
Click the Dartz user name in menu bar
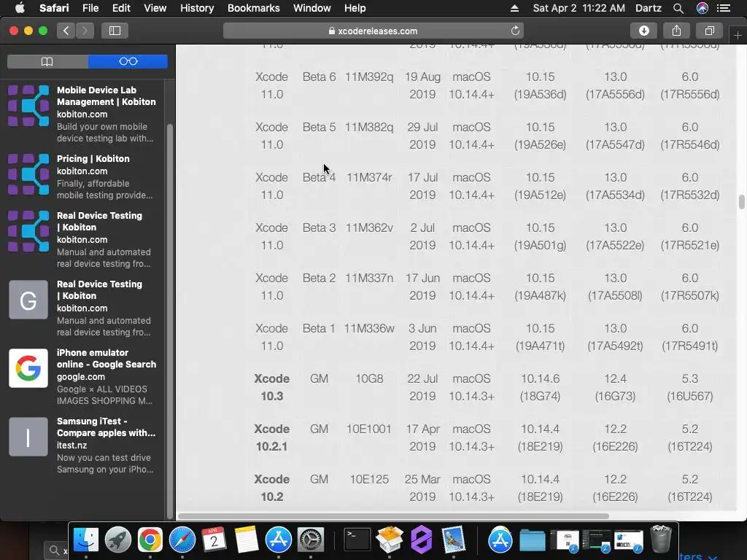649,8
